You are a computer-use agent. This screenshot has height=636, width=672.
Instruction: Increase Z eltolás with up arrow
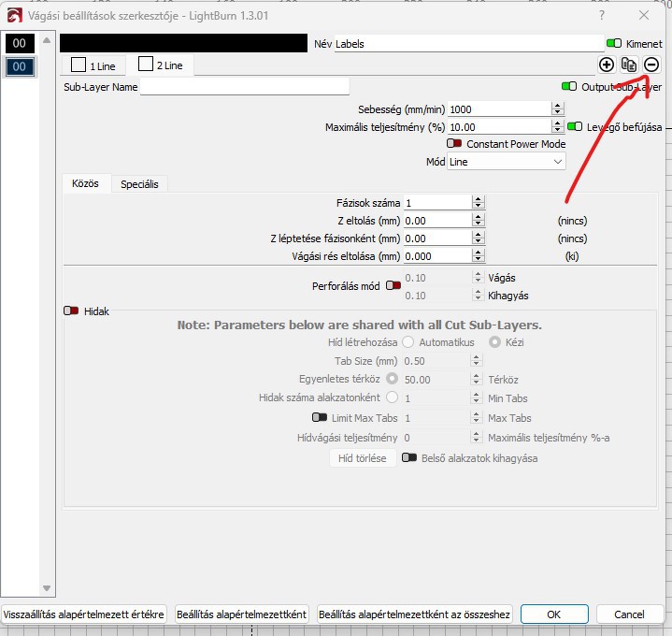click(479, 217)
